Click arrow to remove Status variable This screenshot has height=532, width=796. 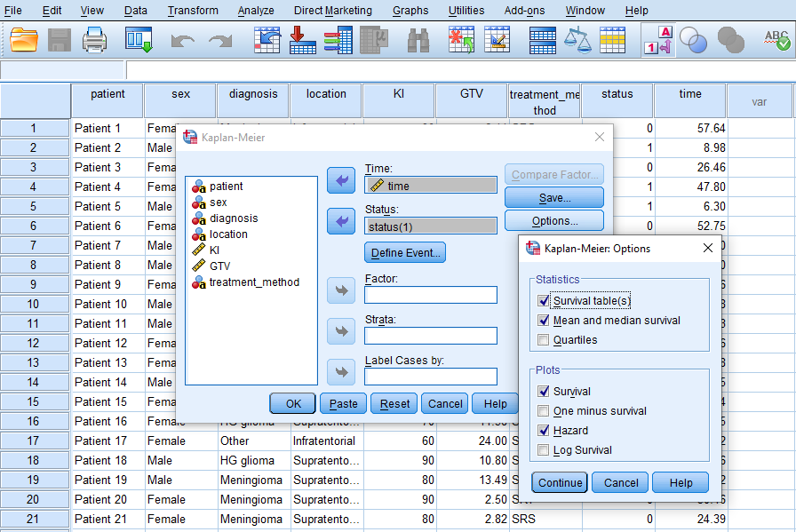pyautogui.click(x=341, y=221)
